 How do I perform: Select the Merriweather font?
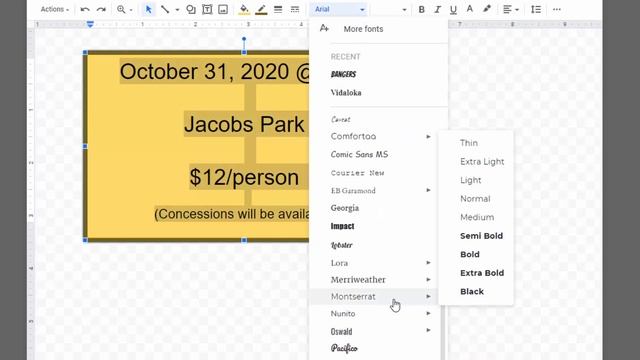(358, 280)
